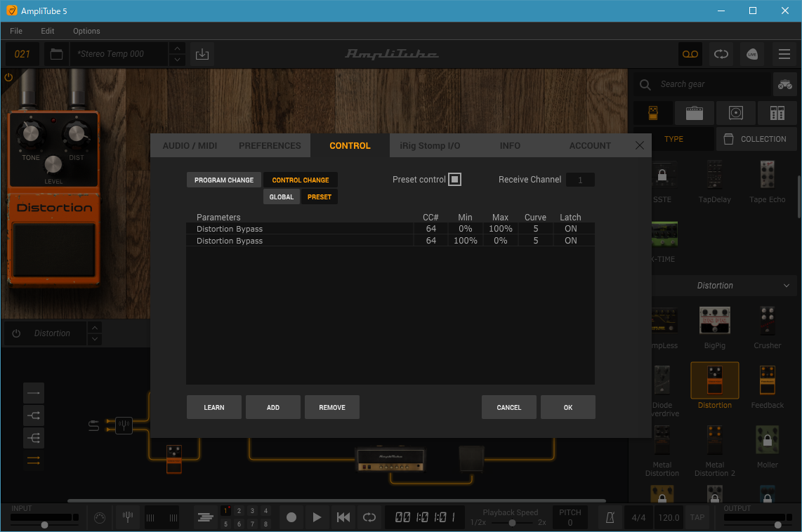Switch to the AUDIO / MIDI tab
The image size is (802, 532).
(190, 146)
